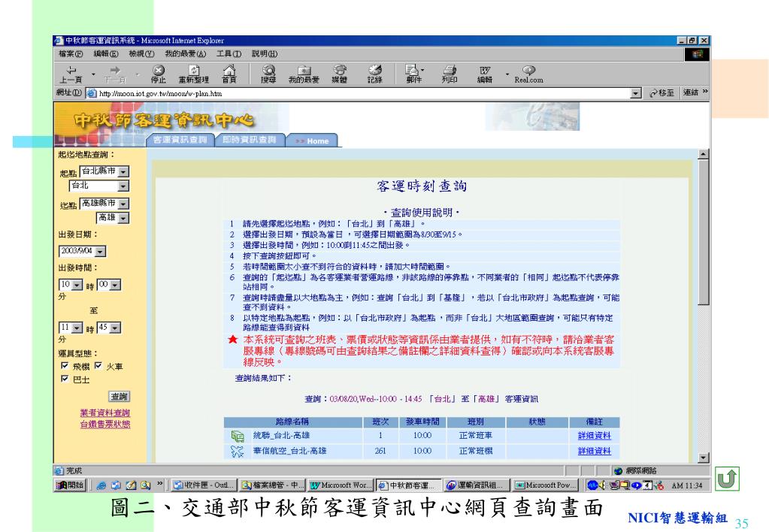This screenshot has width=769, height=532.
Task: Open the 工具(T) menu
Action: coord(229,54)
